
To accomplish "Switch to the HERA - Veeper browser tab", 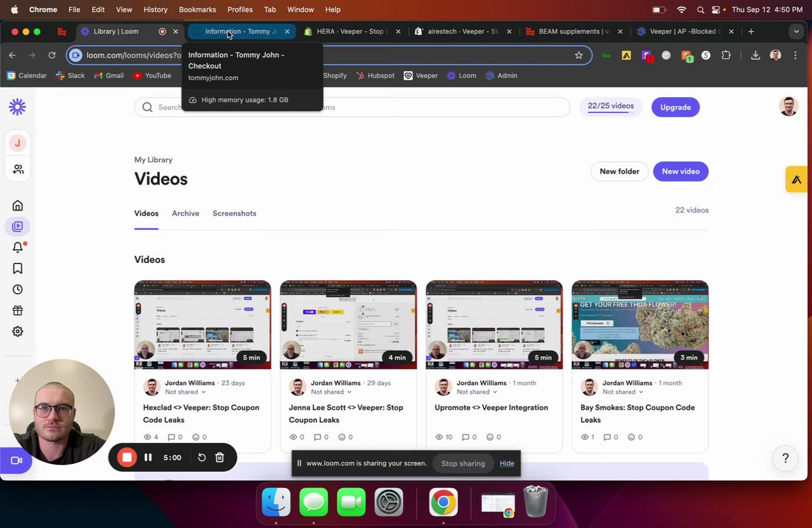I will click(x=352, y=31).
